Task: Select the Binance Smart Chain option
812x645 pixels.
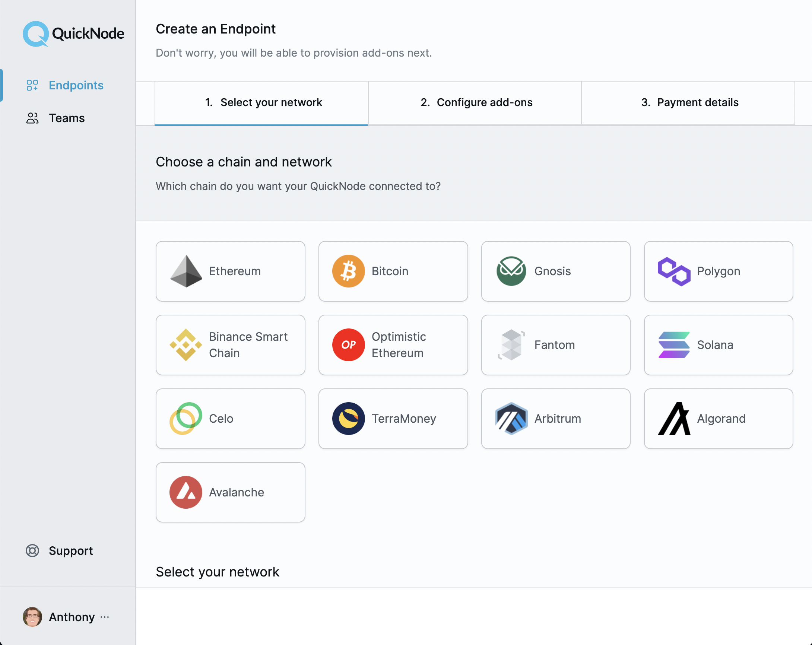Action: click(x=230, y=344)
